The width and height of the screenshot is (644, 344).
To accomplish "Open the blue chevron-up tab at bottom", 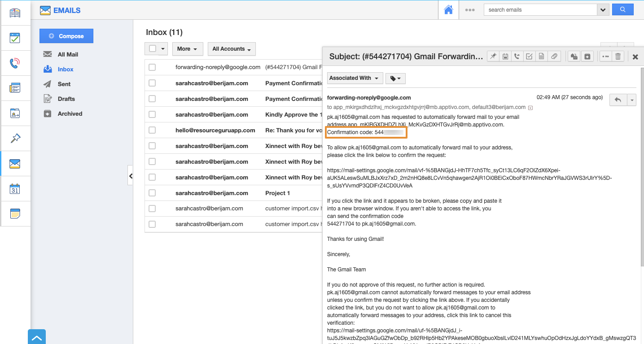I will click(37, 337).
